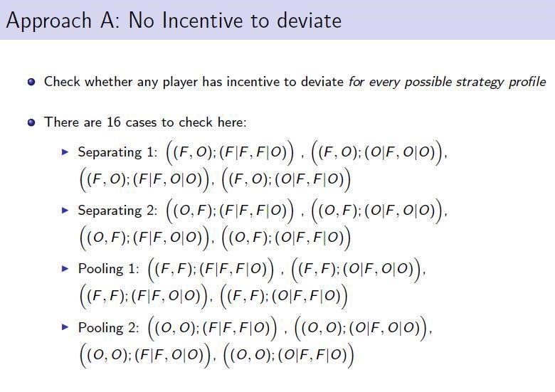Click the blue bullet before "There are 16 cases"
Image resolution: width=555 pixels, height=392 pixels.
pos(31,122)
